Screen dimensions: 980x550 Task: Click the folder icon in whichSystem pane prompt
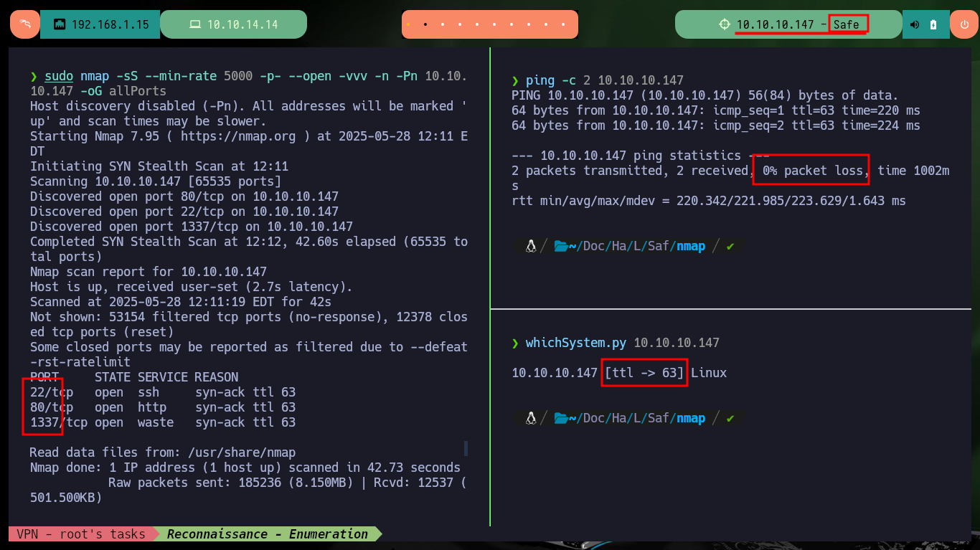(x=561, y=418)
